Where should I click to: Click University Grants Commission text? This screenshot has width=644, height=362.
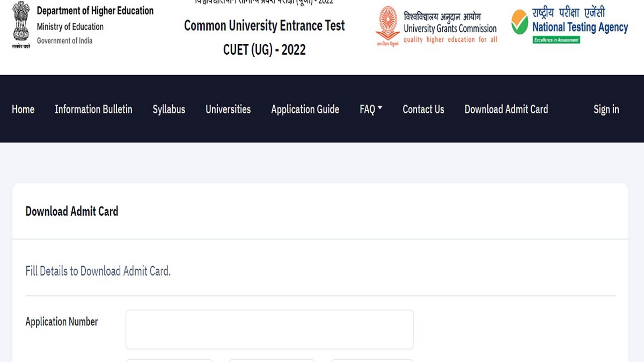[x=450, y=29]
